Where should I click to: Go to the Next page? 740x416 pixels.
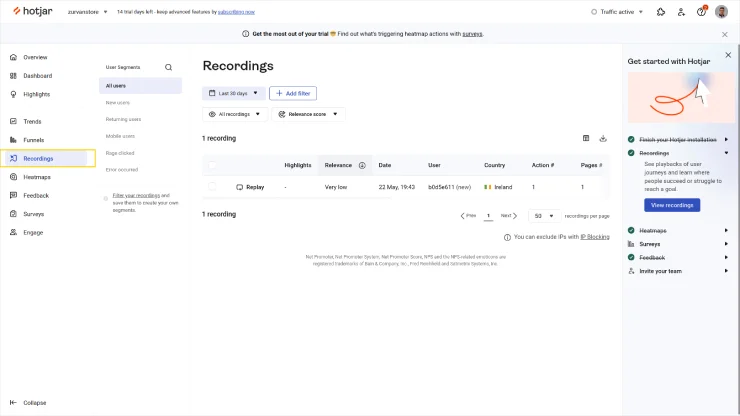point(509,216)
